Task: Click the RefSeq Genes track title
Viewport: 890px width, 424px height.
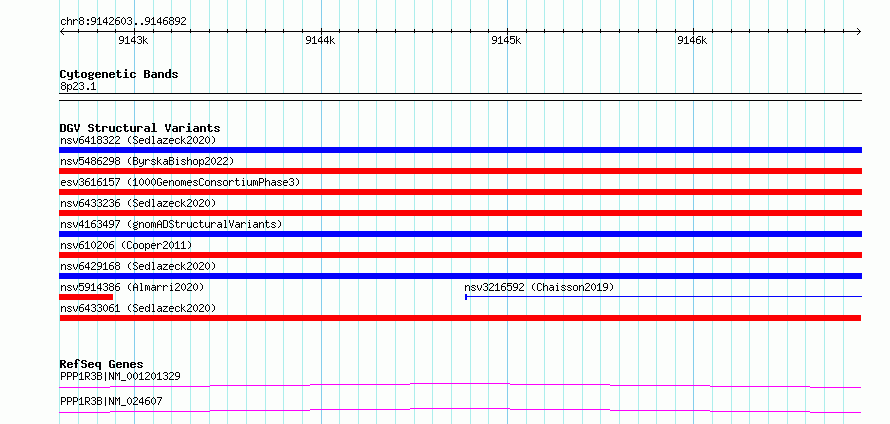Action: (x=102, y=364)
